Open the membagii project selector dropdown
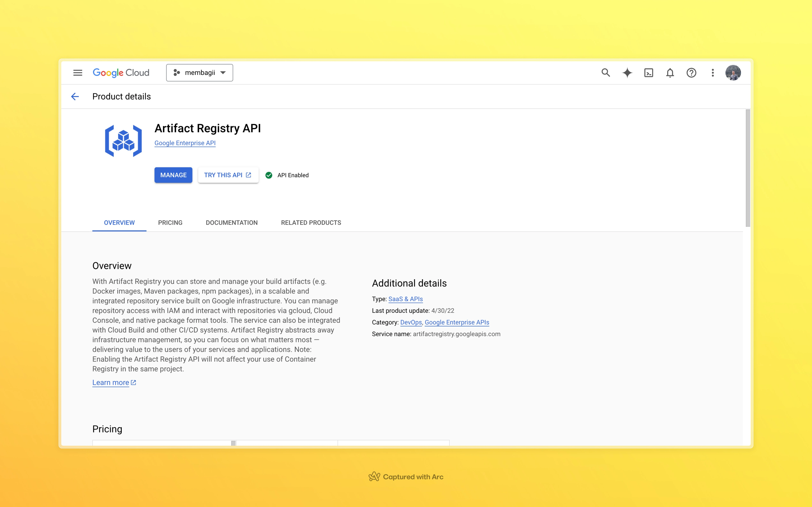The width and height of the screenshot is (812, 507). click(x=199, y=72)
